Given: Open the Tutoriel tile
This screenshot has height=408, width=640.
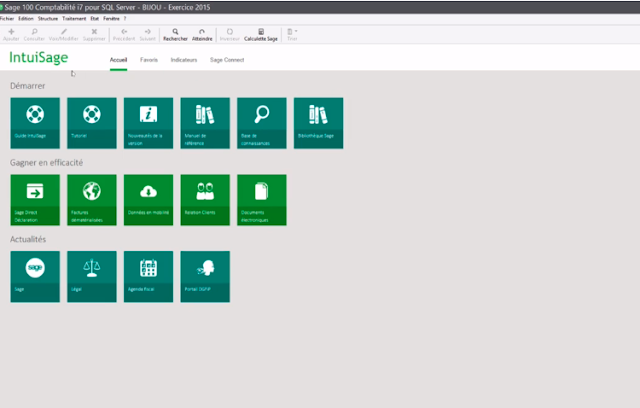Looking at the screenshot, I should pyautogui.click(x=92, y=123).
